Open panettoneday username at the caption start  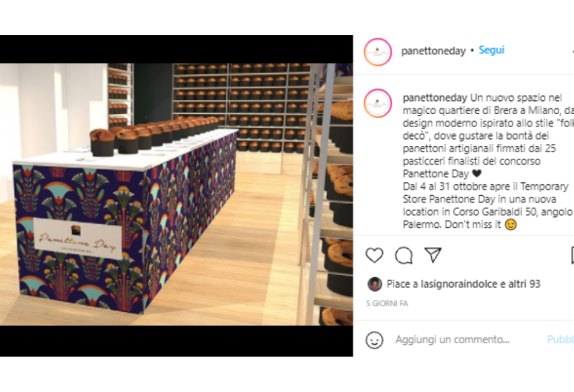[435, 98]
